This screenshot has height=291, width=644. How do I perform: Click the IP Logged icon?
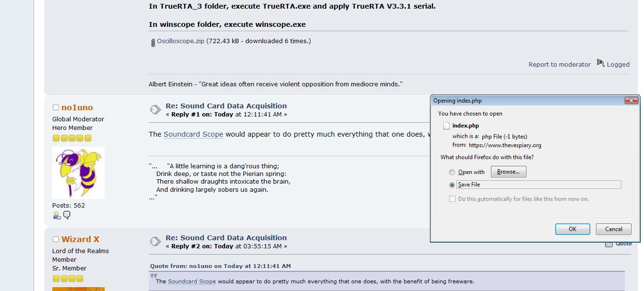[600, 63]
